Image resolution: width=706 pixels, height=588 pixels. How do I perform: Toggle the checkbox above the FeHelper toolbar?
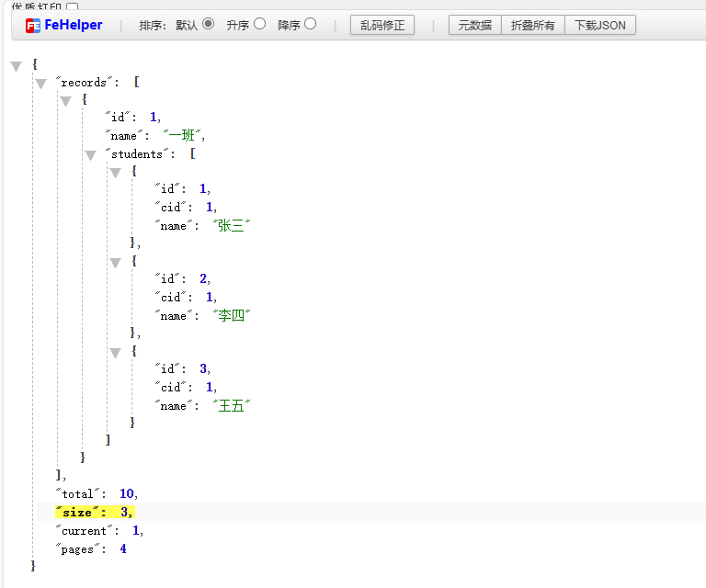coord(72,6)
